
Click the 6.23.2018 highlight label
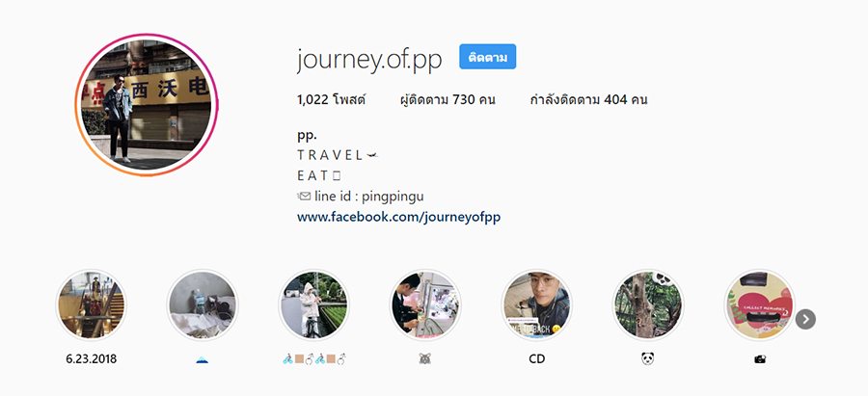[x=92, y=358]
